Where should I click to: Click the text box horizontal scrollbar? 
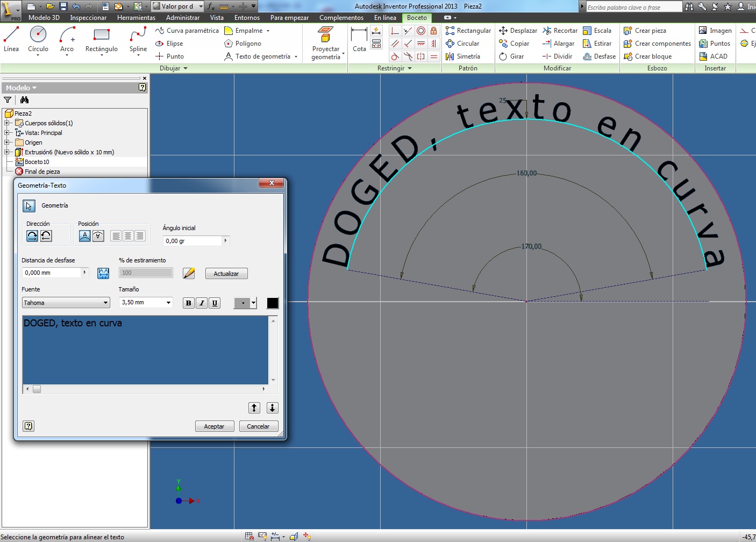click(145, 389)
